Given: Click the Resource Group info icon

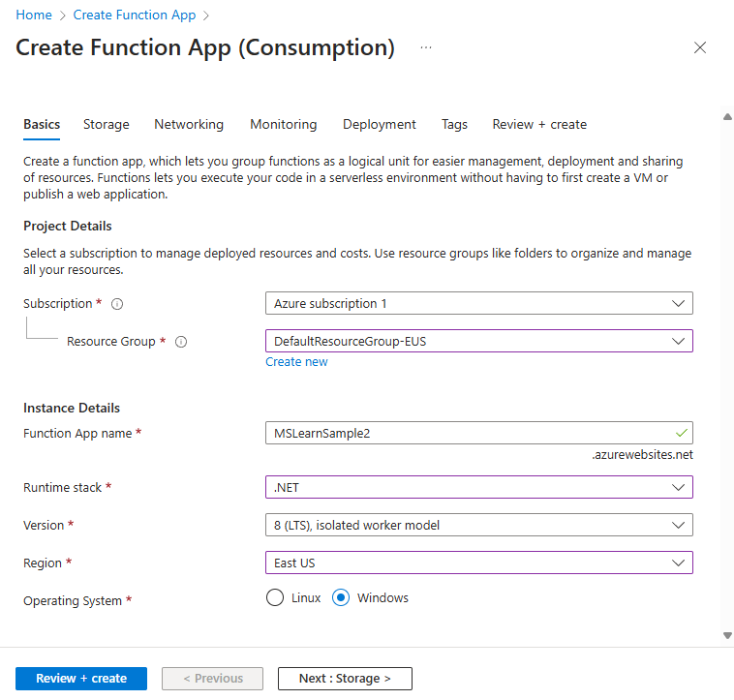Looking at the screenshot, I should click(x=181, y=342).
